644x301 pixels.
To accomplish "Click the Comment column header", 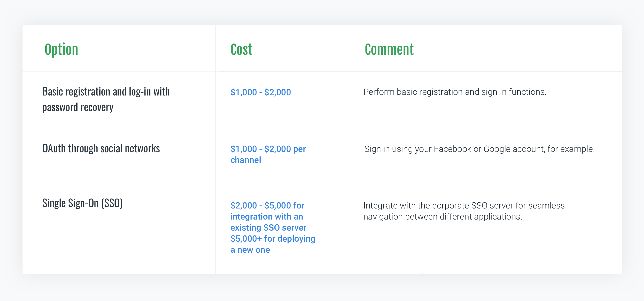I will 389,49.
